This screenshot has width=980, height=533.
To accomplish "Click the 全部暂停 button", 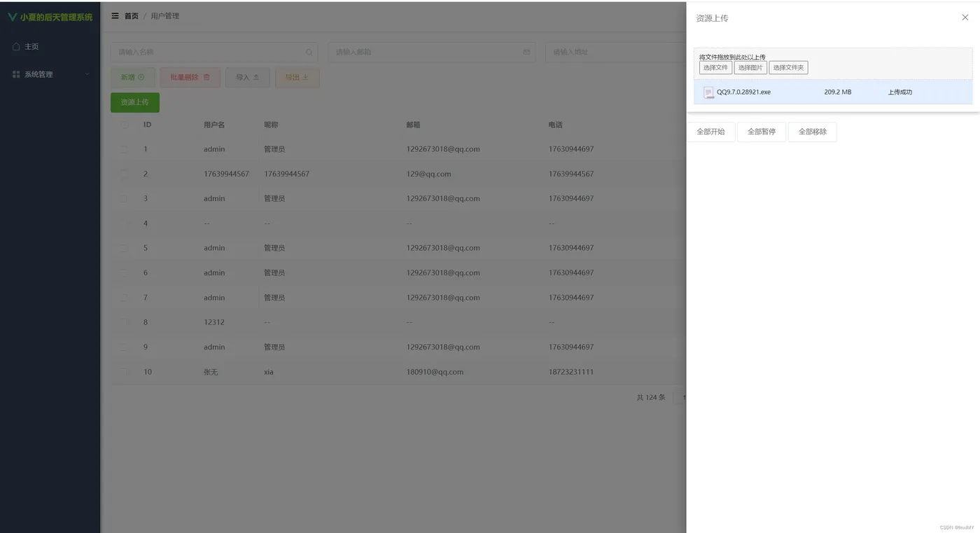I will tap(762, 132).
